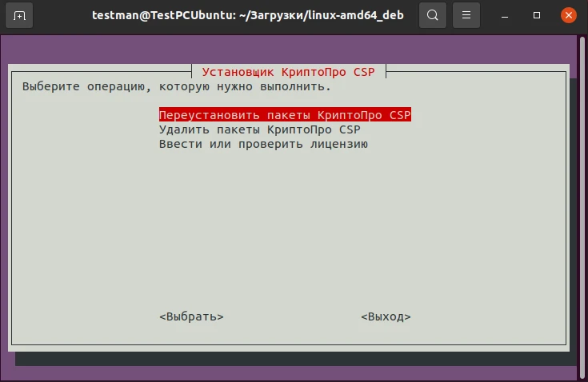Minimize the terminal window
Viewport: 588px width, 382px height.
click(505, 16)
